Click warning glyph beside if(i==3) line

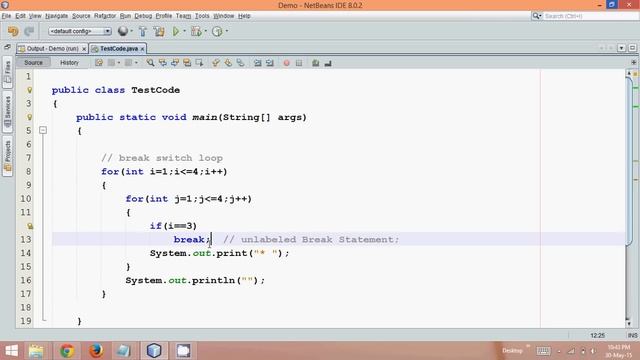click(30, 226)
